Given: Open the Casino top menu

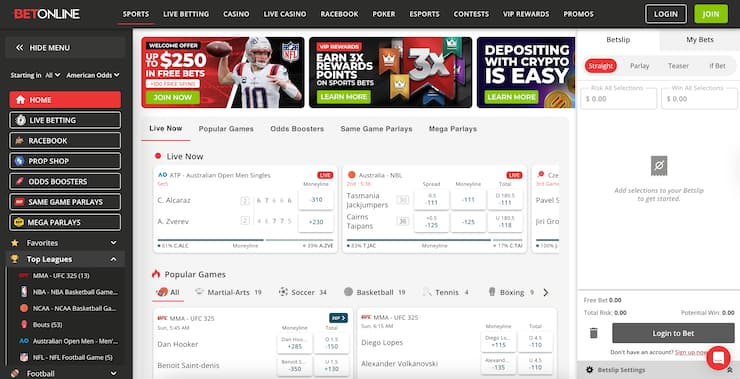Looking at the screenshot, I should (236, 14).
